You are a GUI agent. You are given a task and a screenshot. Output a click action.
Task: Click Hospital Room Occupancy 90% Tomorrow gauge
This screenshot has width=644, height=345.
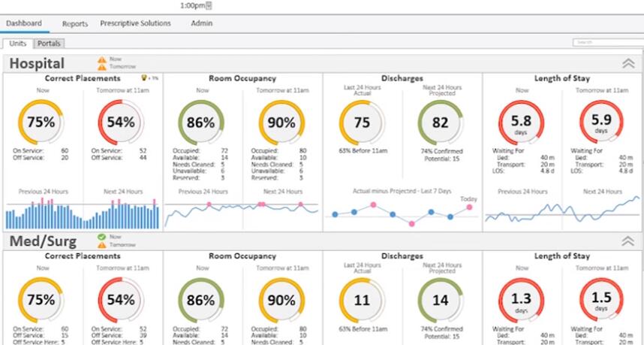pyautogui.click(x=281, y=123)
